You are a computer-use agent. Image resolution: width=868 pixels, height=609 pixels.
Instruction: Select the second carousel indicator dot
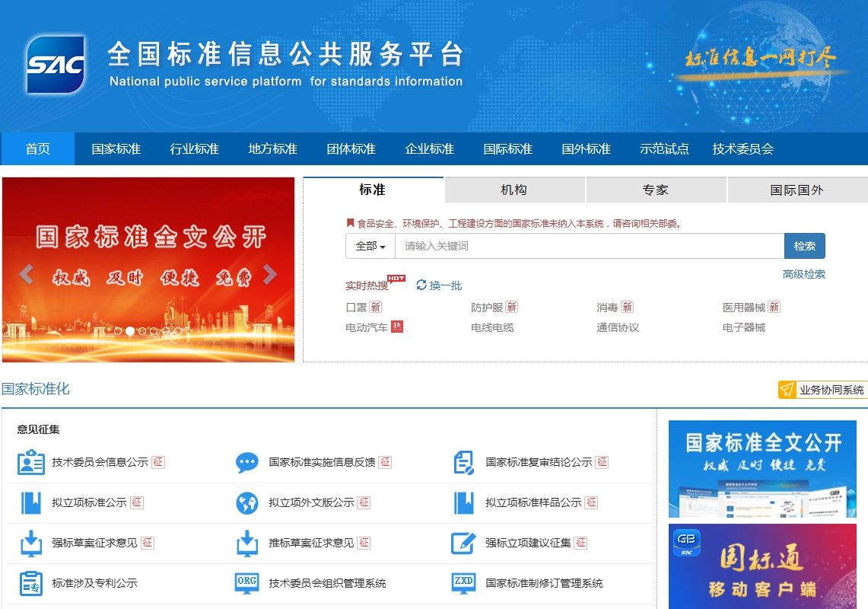[x=130, y=331]
